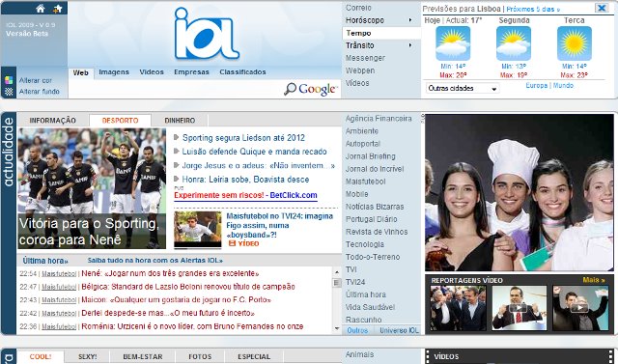Click the IOL logo
Screen dimensions: 618x364
[207, 34]
